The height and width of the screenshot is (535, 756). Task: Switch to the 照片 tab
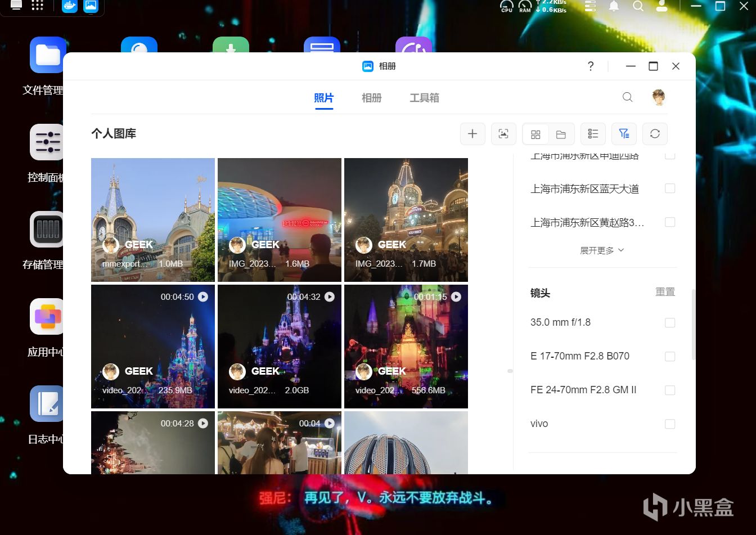[x=324, y=98]
